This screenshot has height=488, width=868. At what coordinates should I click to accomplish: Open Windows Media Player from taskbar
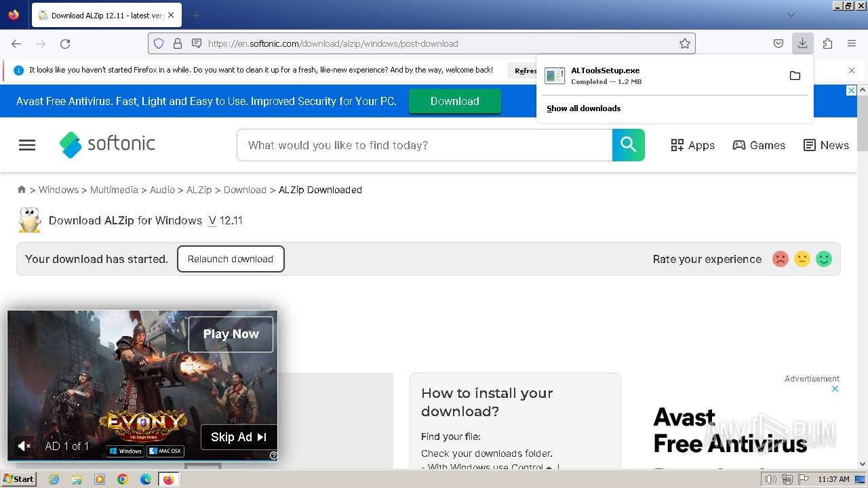[x=100, y=479]
